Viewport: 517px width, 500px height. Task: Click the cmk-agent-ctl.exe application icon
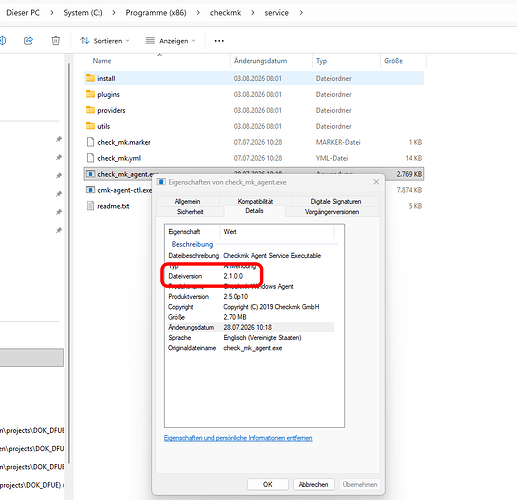(90, 190)
